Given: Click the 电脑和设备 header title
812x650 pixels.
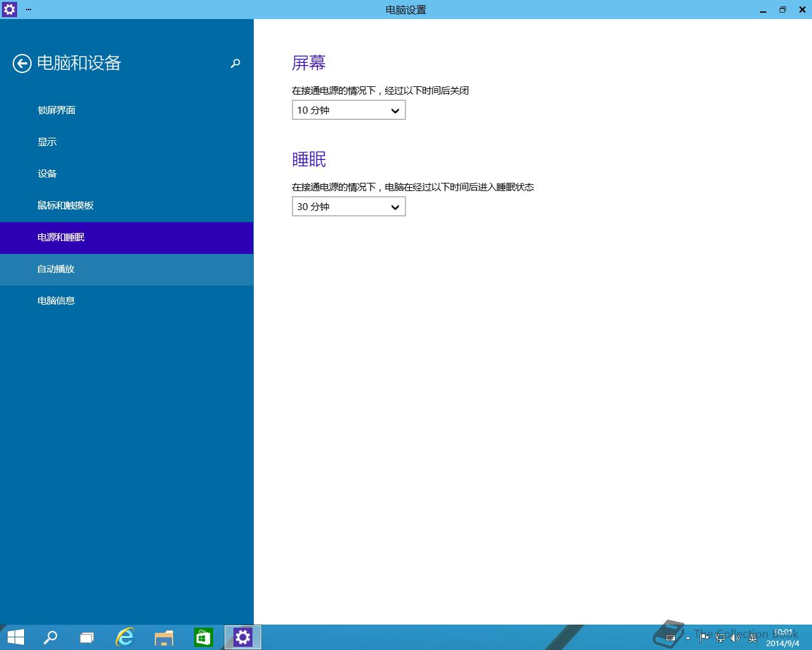Looking at the screenshot, I should pos(79,63).
